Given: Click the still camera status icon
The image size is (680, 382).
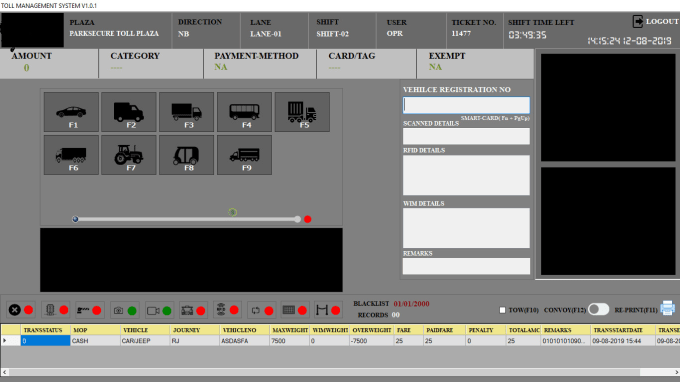Looking at the screenshot, I should [x=118, y=310].
